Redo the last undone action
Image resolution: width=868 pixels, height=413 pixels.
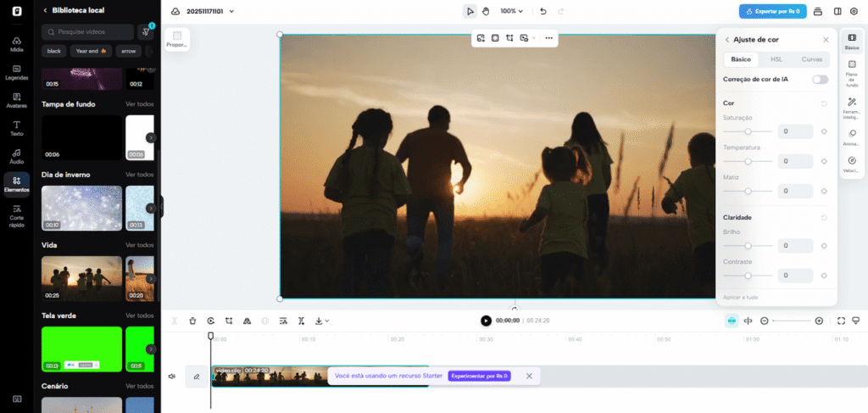560,11
